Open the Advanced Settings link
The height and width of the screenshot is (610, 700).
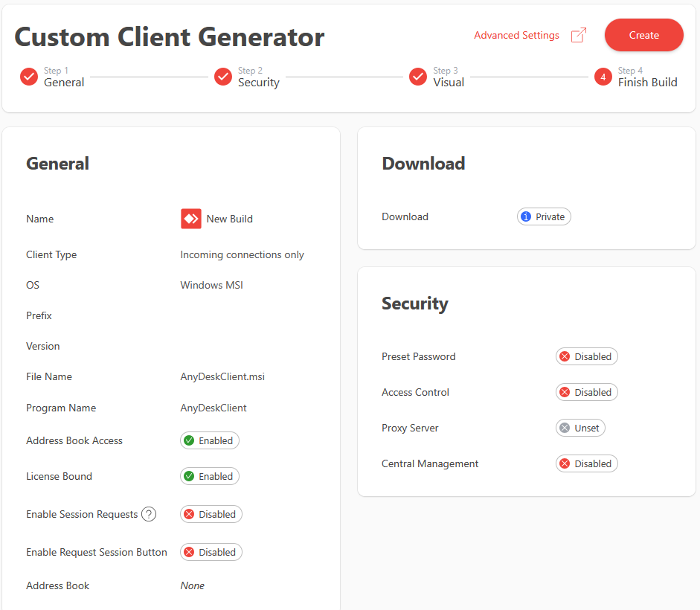click(516, 35)
